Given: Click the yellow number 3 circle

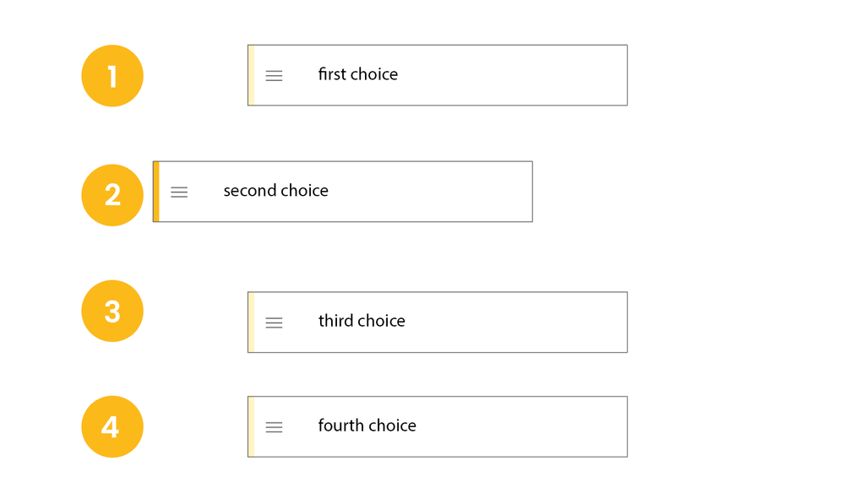Looking at the screenshot, I should click(x=112, y=311).
